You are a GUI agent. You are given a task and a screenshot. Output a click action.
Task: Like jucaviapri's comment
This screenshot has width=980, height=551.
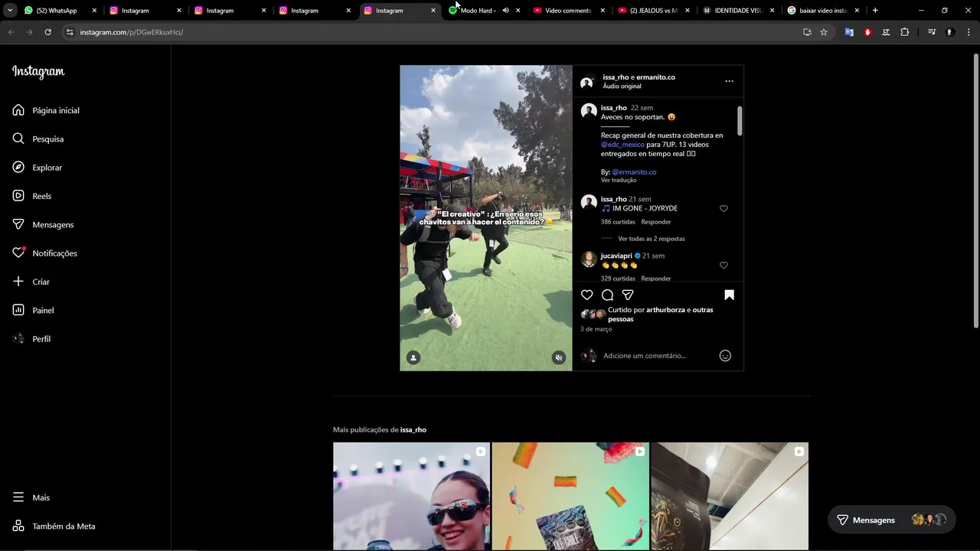pos(724,265)
